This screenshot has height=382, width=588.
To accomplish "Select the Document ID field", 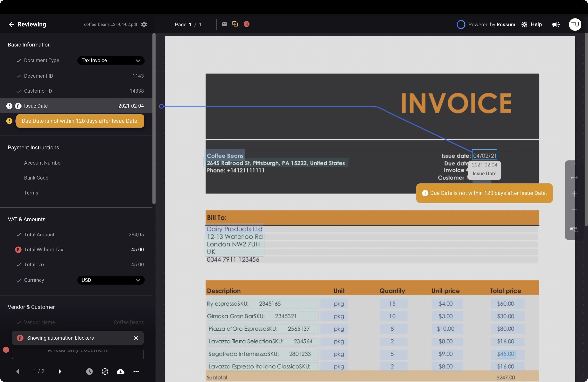I will click(76, 76).
